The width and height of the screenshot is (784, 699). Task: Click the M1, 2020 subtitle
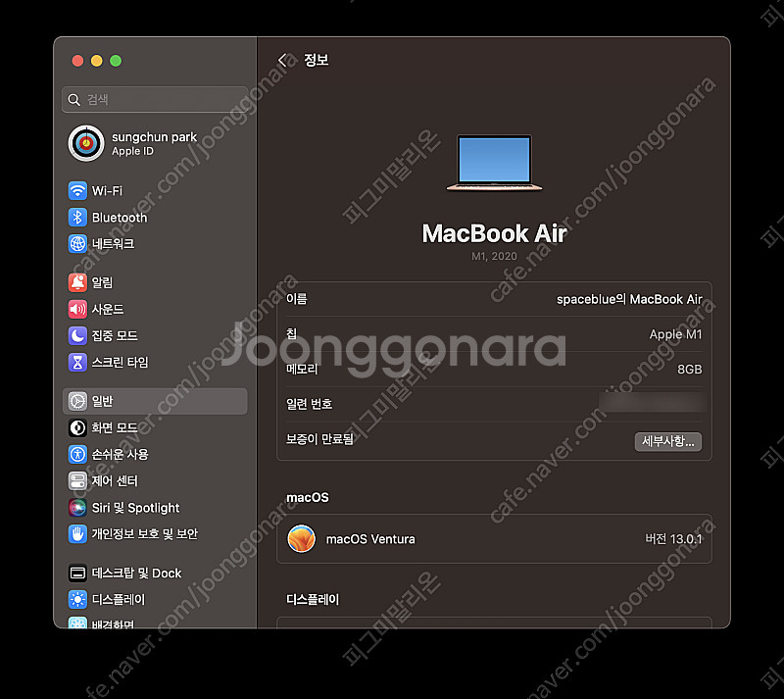point(494,256)
